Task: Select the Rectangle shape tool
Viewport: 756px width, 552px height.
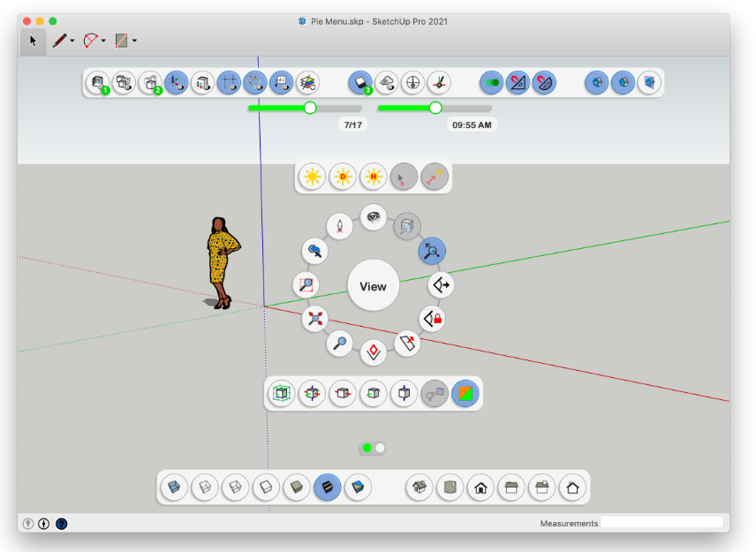Action: pos(121,41)
